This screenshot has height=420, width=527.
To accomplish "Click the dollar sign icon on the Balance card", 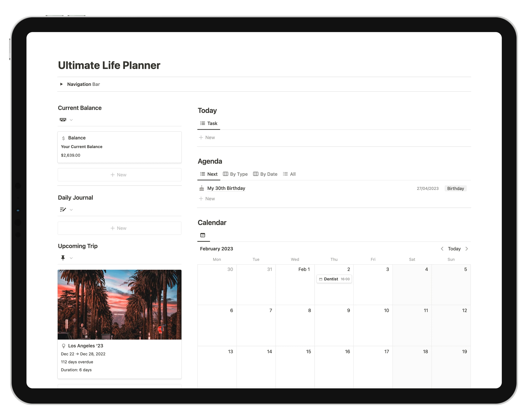I will coord(64,138).
